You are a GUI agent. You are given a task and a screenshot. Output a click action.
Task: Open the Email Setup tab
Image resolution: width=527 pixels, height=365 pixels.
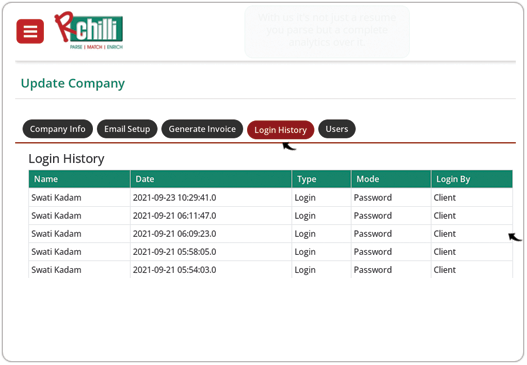127,129
